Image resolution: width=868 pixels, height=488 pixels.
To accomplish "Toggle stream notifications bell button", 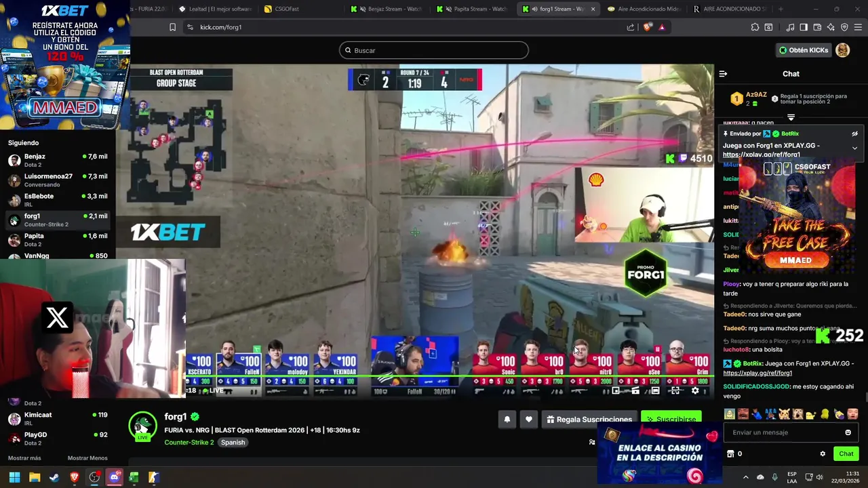I will 507,420.
